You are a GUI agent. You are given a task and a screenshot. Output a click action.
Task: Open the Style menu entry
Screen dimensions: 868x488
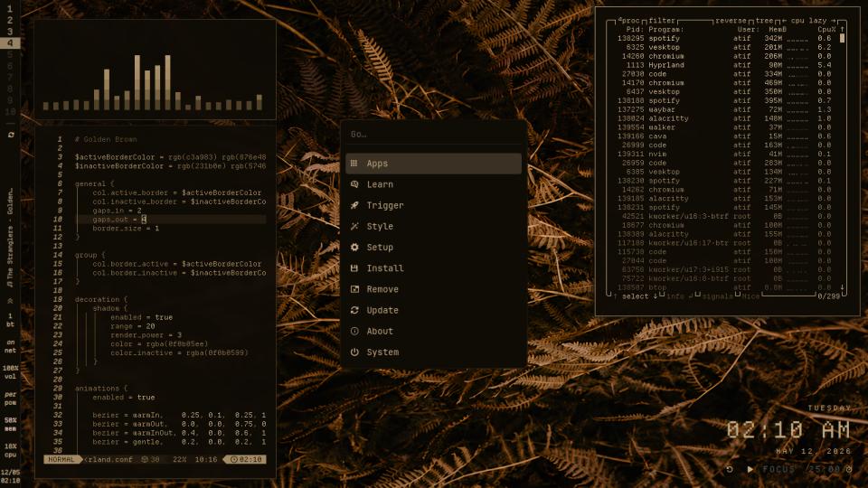click(433, 226)
